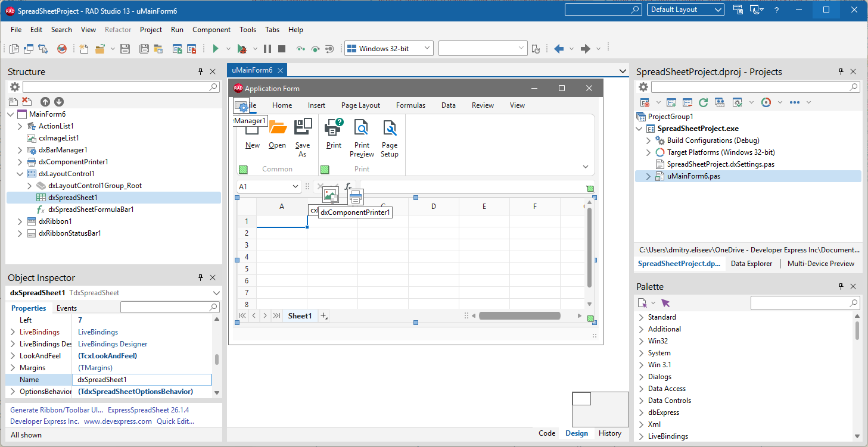Switch to the Data Explorer tab
868x447 pixels.
coord(751,264)
